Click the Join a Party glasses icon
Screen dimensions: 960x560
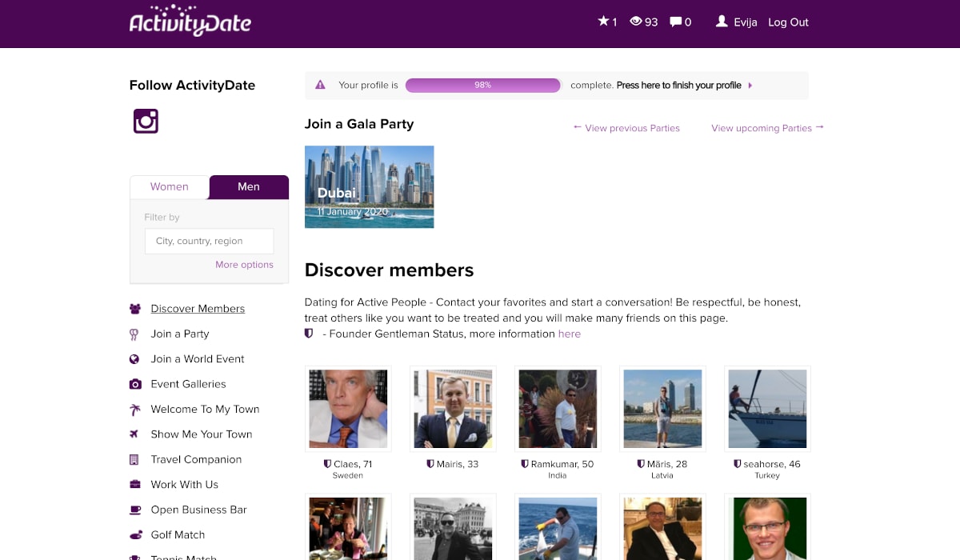tap(134, 334)
